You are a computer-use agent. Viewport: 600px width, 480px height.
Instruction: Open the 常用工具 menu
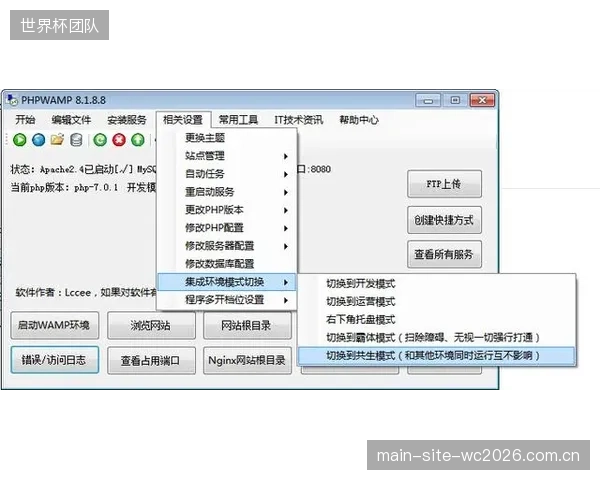point(238,120)
